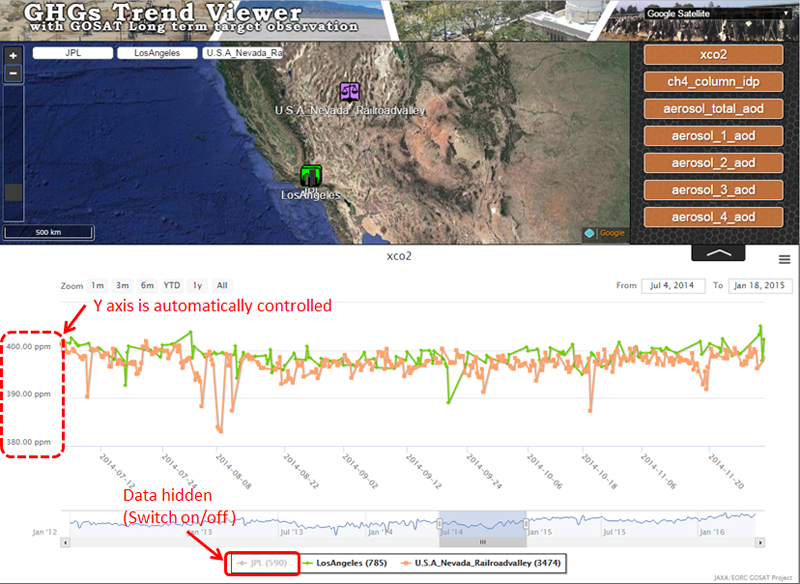
Task: Click the 2014-11-20 axis date label
Action: pos(726,471)
